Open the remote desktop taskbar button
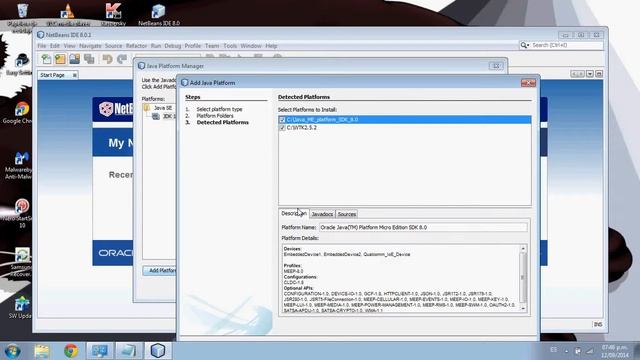640x360 pixels. coord(100,351)
